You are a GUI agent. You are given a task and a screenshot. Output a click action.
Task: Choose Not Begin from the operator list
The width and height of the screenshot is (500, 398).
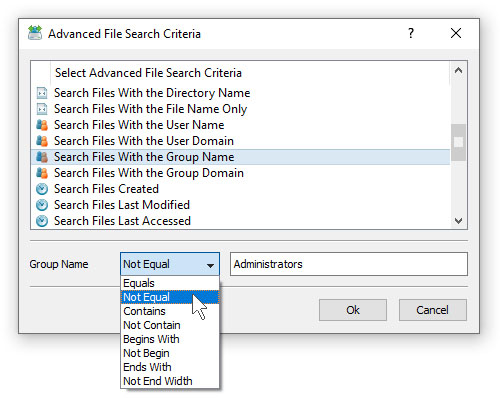[x=170, y=353]
